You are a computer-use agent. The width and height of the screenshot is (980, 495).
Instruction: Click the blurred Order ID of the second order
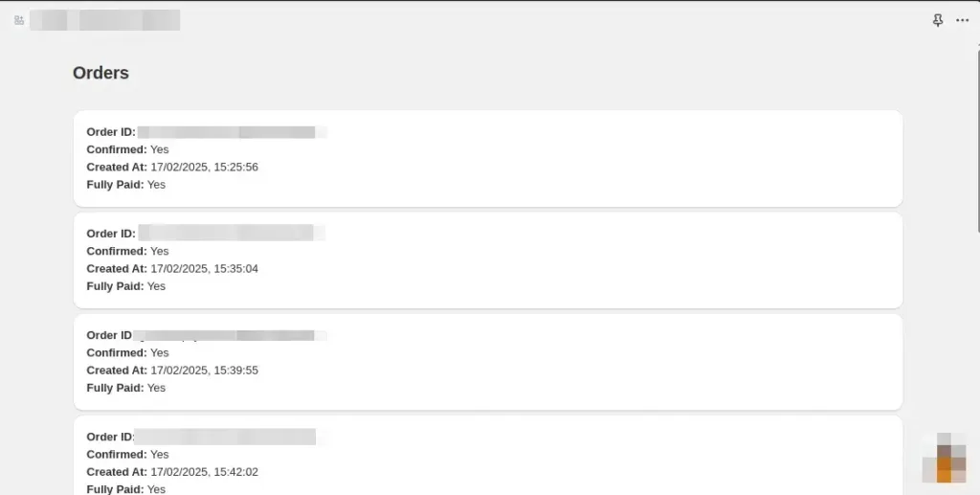click(x=230, y=234)
